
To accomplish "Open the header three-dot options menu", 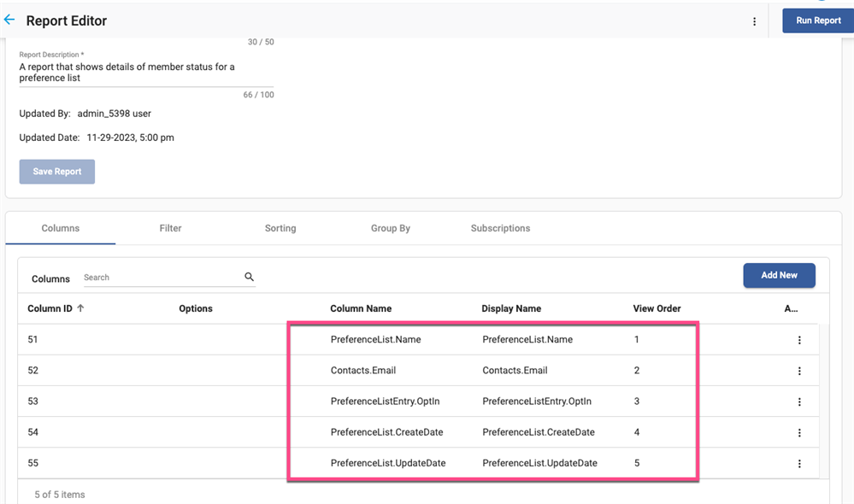I will click(754, 21).
